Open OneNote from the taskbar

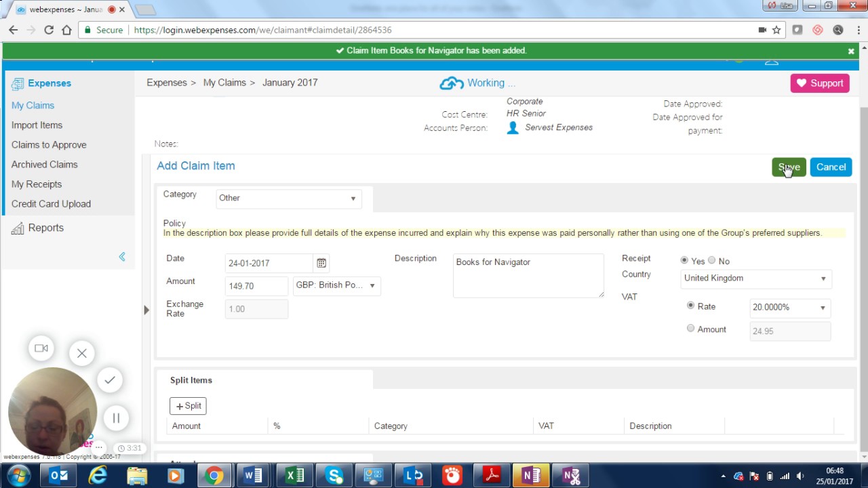click(x=531, y=476)
